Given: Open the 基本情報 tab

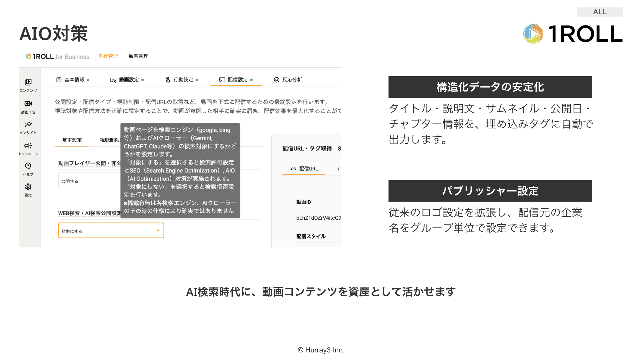Looking at the screenshot, I should 73,80.
